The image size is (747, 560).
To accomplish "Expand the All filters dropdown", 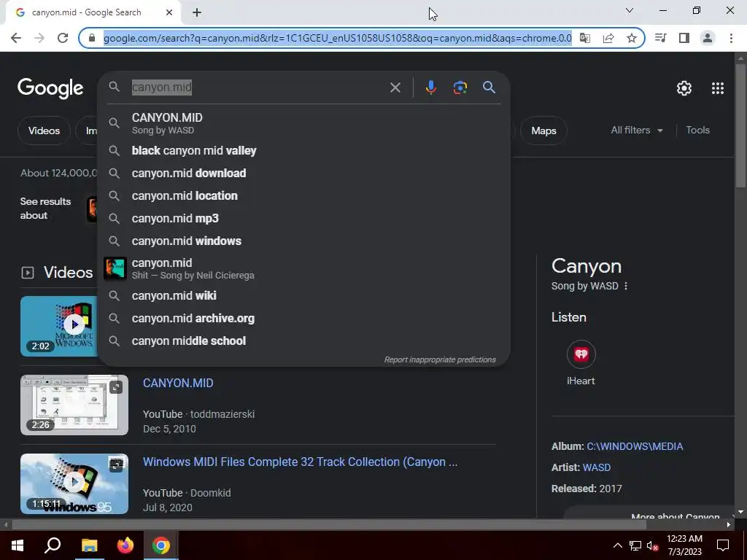I will (x=636, y=130).
